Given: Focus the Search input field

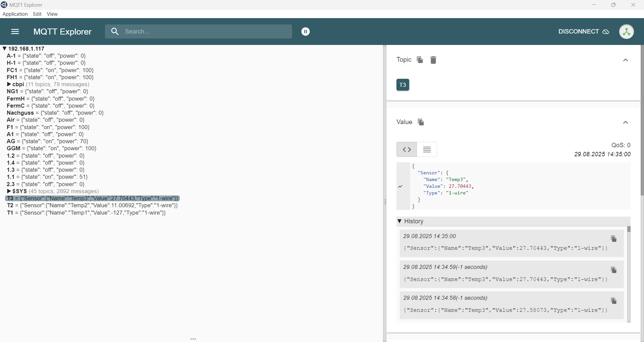Looking at the screenshot, I should click(205, 32).
